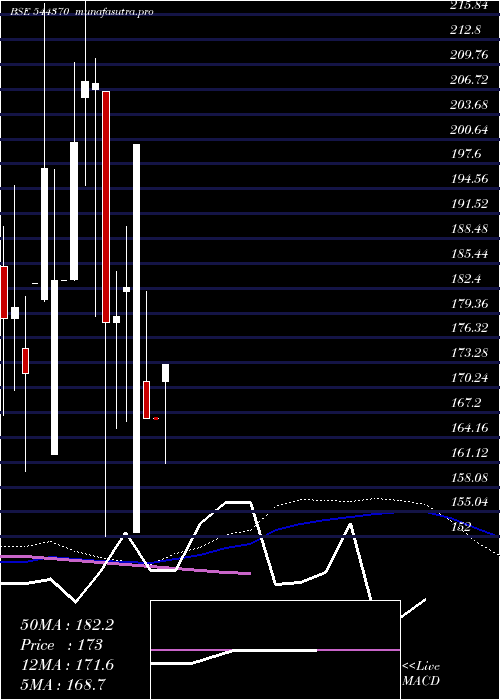Select the 179.36 price axis label

pos(471,304)
